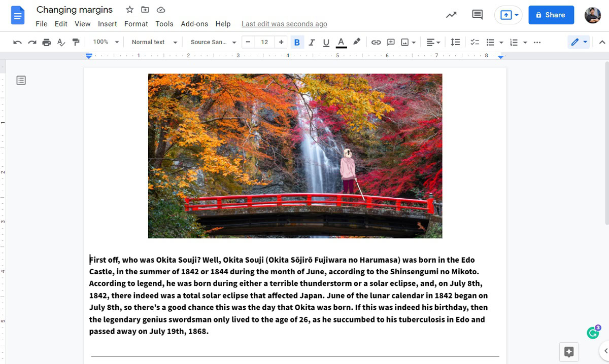Open the 'Last edit was seconds ago' link
Viewport: 609px width, 364px height.
[284, 24]
